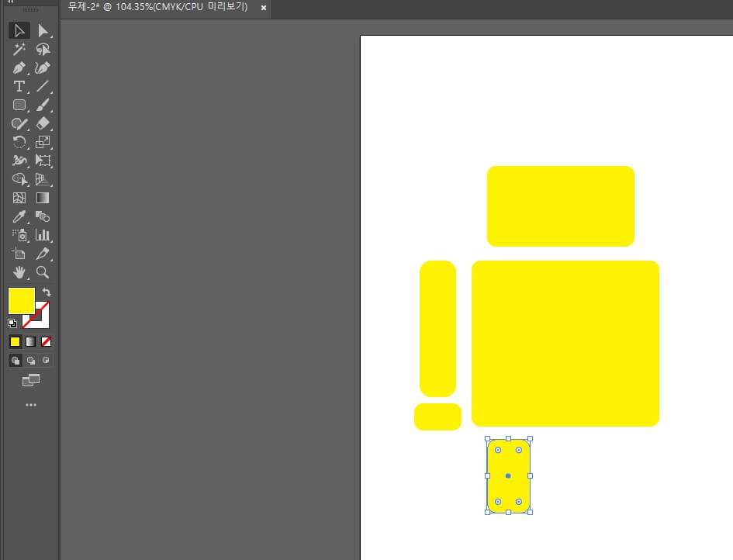Screen dimensions: 733x560
Task: Enable Draw Inside mode
Action: click(x=46, y=361)
